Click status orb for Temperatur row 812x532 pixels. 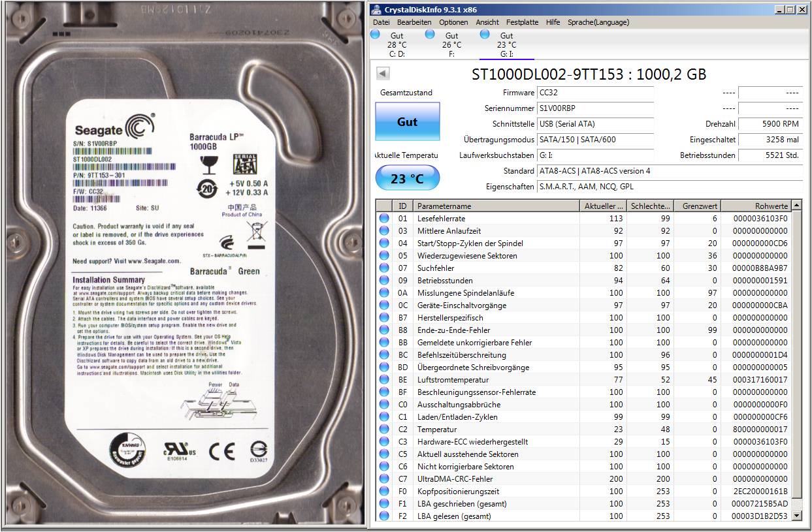pos(384,429)
